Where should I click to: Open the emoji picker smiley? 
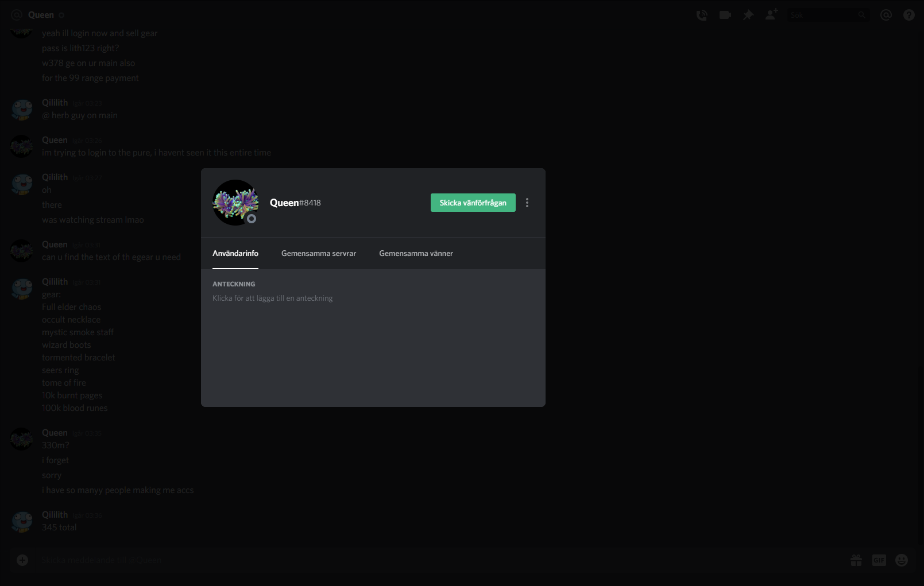(902, 560)
